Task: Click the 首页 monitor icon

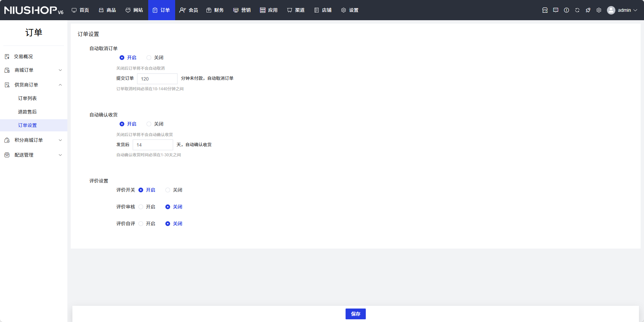Action: tap(74, 10)
